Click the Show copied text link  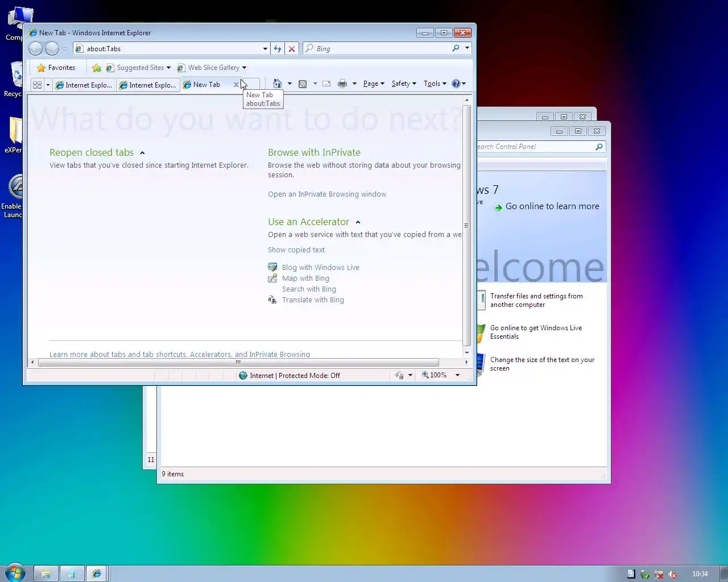tap(296, 250)
